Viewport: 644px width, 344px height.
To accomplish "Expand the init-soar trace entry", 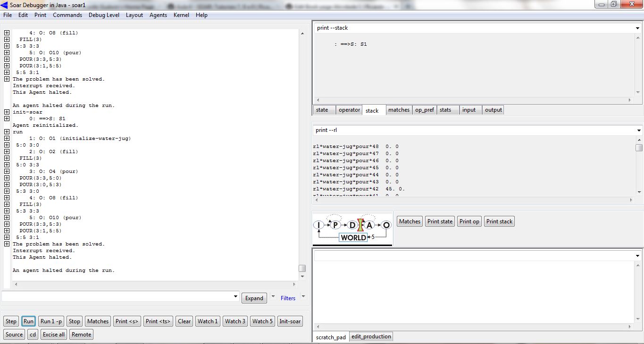I will [7, 112].
